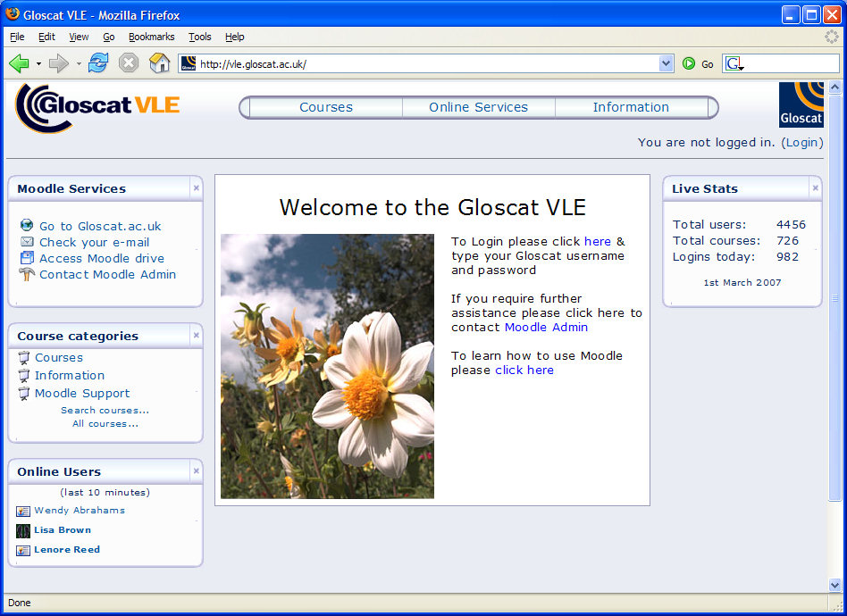Collapse the Course categories block
Image resolution: width=847 pixels, height=616 pixels.
(196, 336)
